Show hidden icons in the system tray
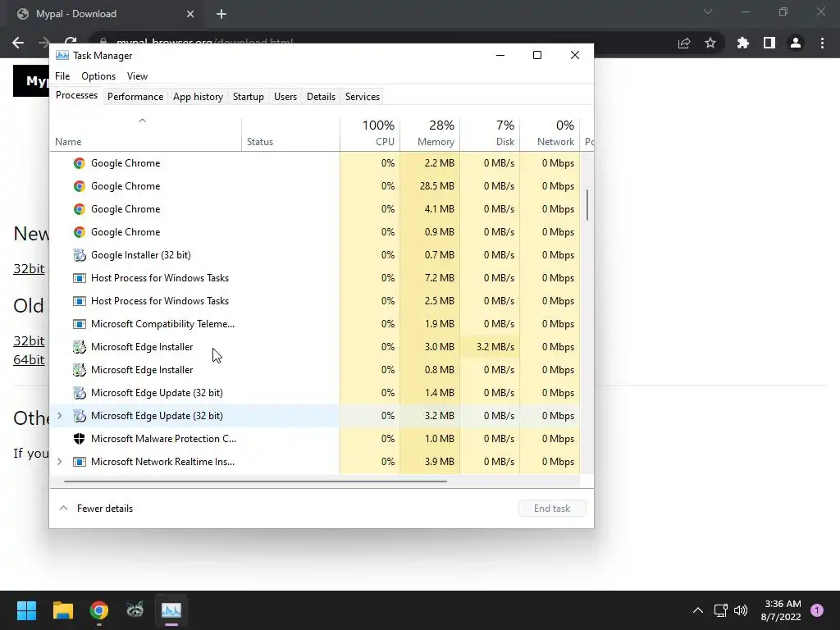Image resolution: width=840 pixels, height=630 pixels. coord(698,610)
